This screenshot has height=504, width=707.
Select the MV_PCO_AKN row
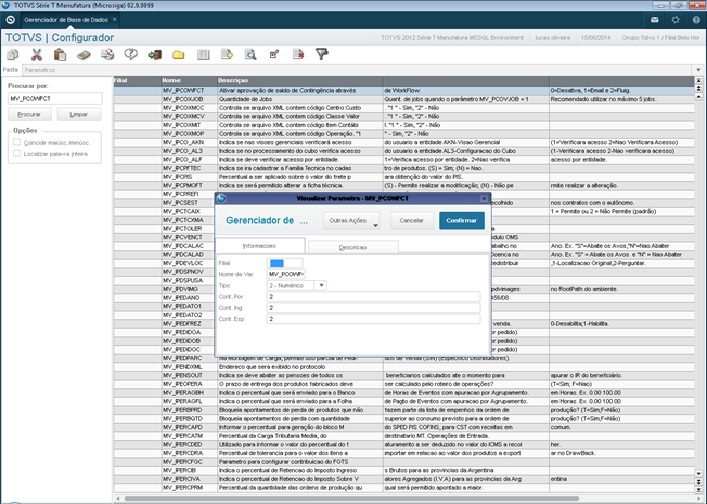[x=404, y=142]
